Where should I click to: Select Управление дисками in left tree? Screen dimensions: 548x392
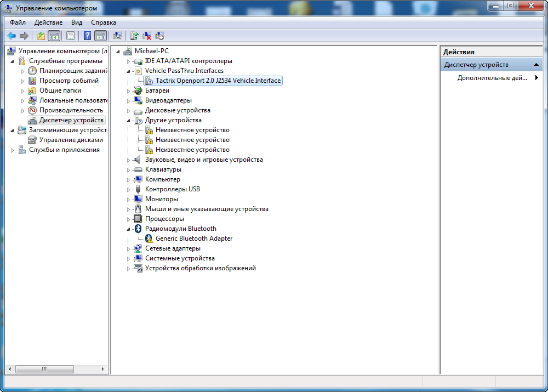(71, 140)
